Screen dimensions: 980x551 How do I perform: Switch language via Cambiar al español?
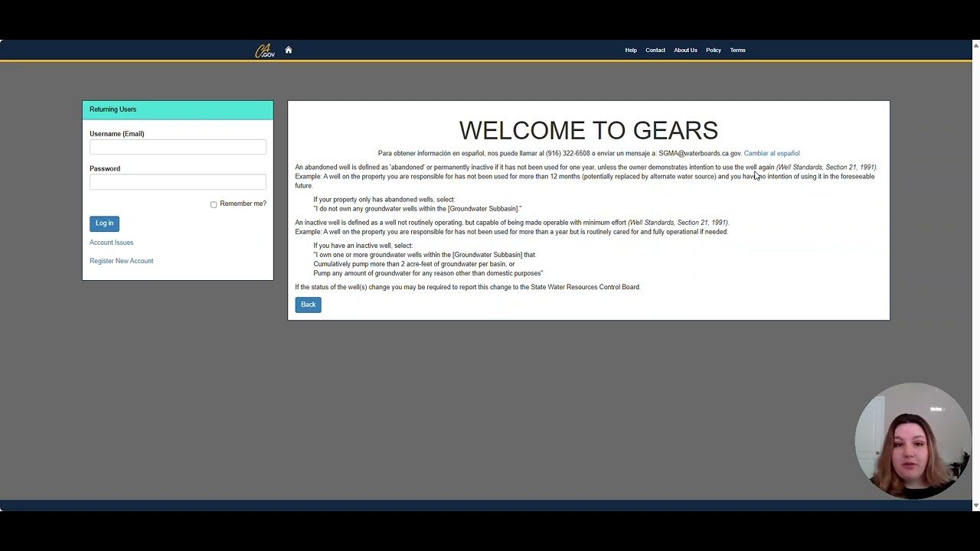click(772, 153)
